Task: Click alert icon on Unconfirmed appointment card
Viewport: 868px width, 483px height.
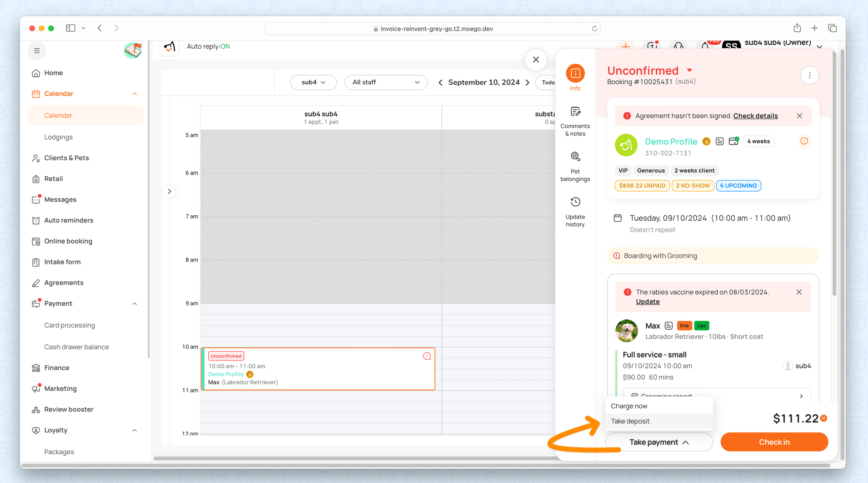Action: [x=427, y=356]
